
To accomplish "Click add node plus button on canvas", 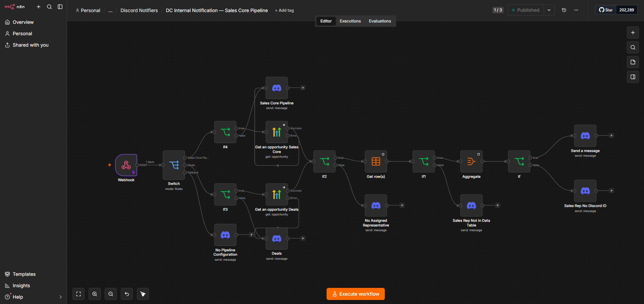I will click(x=633, y=33).
